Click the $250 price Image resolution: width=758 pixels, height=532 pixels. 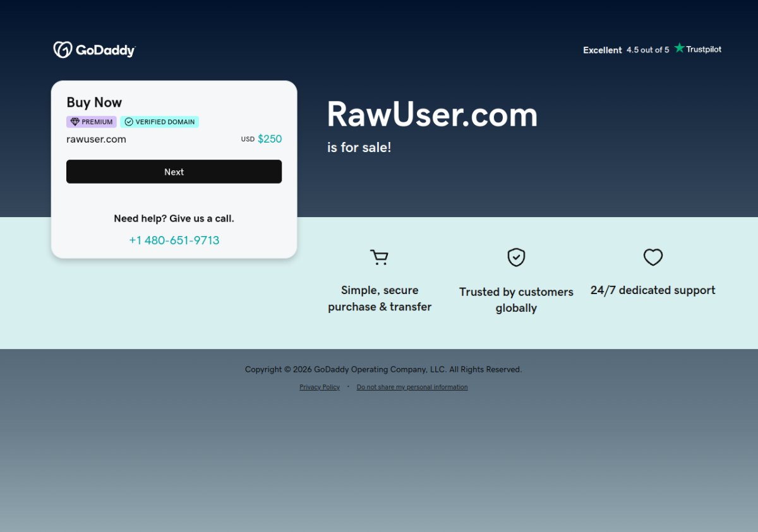tap(270, 139)
